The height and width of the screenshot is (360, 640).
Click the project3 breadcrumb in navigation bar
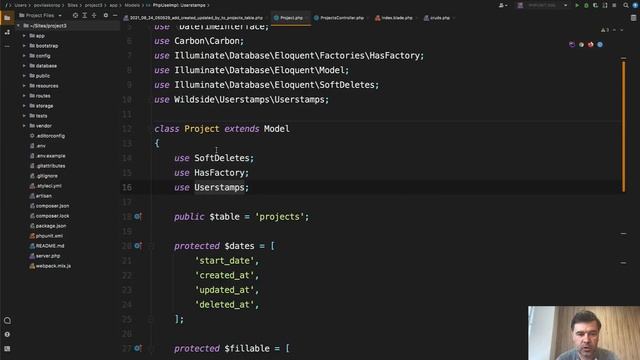click(x=93, y=5)
